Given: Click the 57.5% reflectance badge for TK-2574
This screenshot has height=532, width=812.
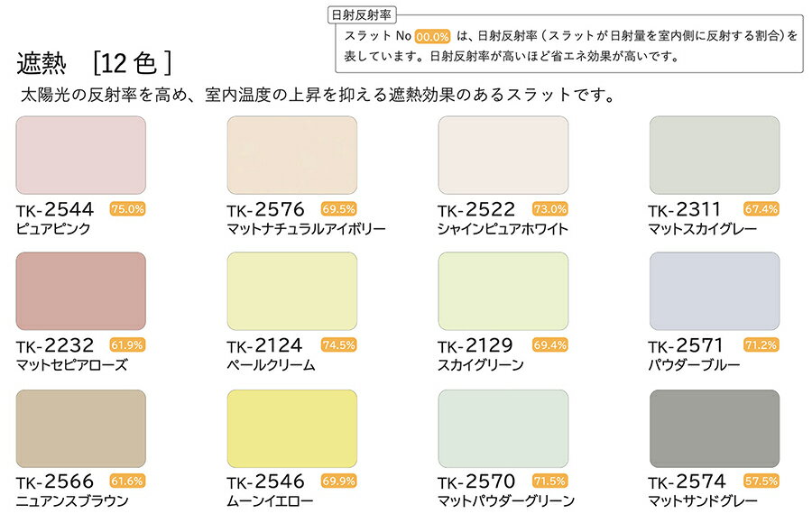Looking at the screenshot, I should (761, 482).
